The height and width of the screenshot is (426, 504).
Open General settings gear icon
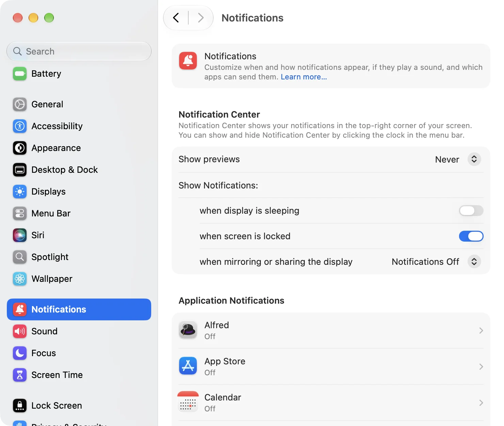[20, 104]
